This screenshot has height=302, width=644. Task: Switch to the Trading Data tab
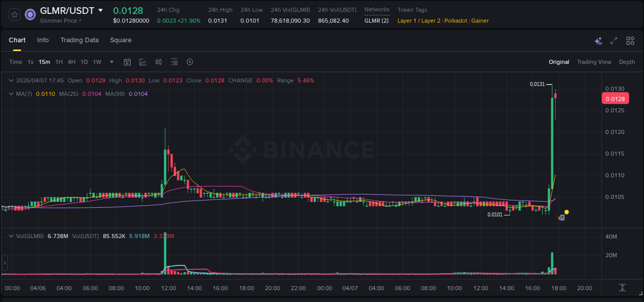click(x=79, y=40)
